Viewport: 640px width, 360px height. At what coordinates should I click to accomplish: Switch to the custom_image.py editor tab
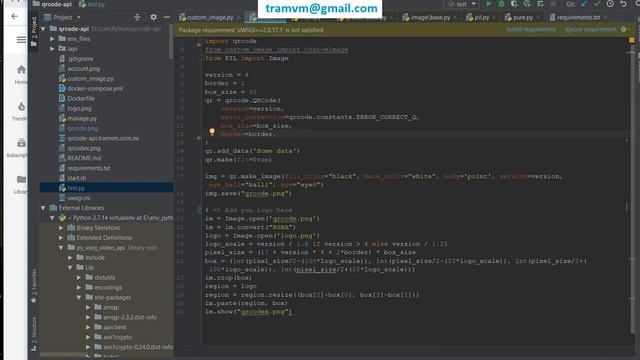click(209, 18)
